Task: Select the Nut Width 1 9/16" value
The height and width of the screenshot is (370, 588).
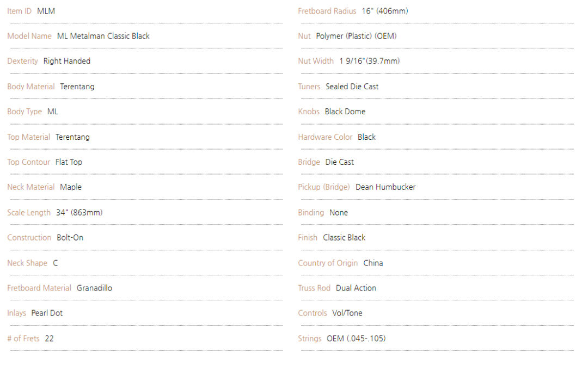Action: point(369,61)
